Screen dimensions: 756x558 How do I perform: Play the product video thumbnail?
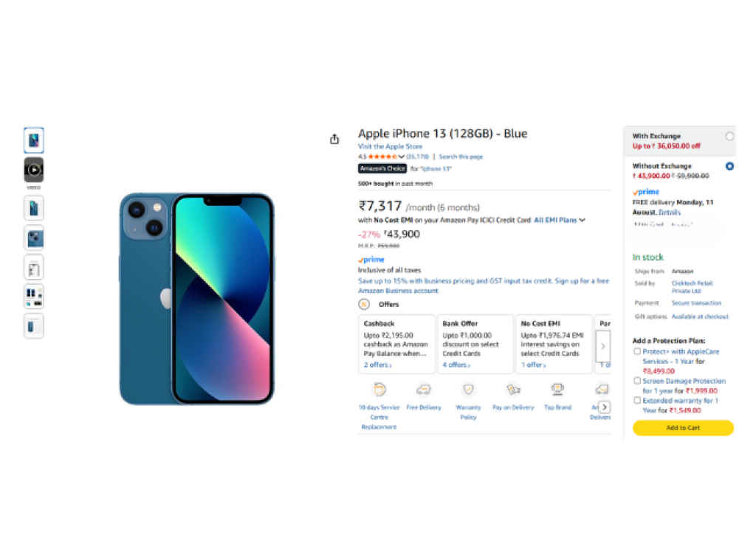click(34, 170)
